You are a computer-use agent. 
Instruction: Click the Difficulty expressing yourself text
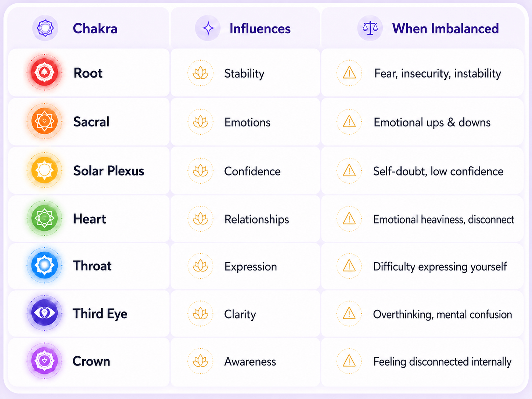pyautogui.click(x=440, y=267)
